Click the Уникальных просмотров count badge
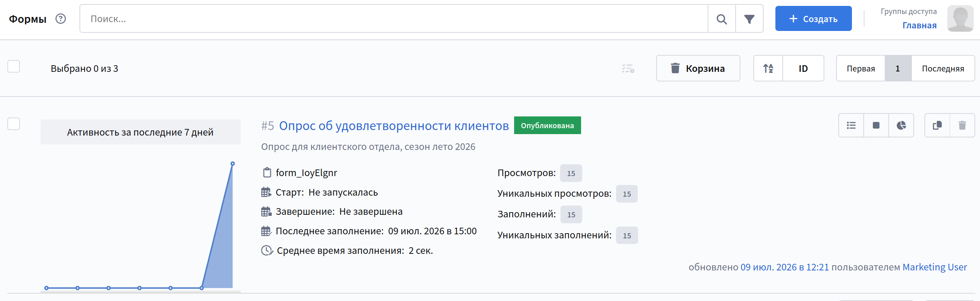 [x=627, y=194]
